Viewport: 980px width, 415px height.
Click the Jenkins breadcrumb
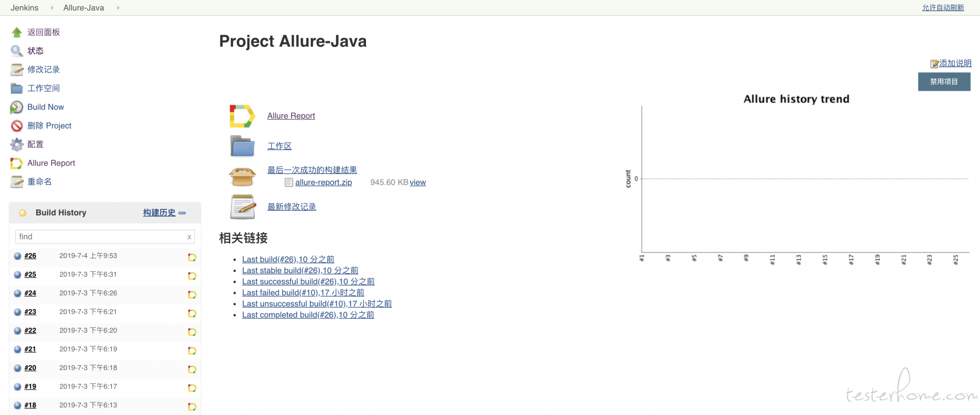click(24, 8)
